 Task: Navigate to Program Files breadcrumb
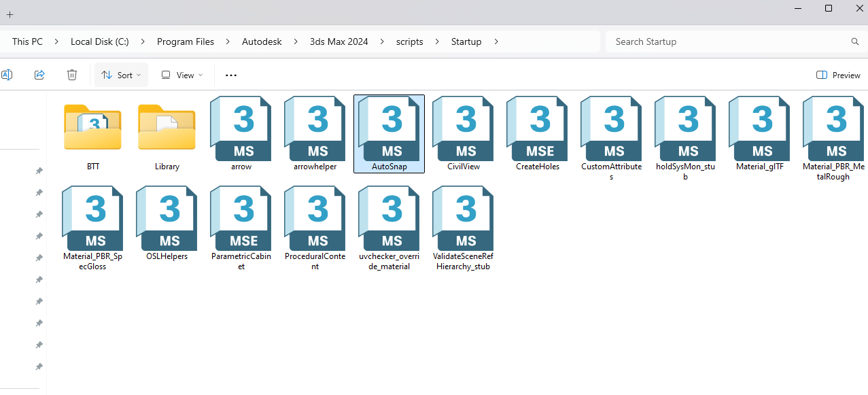click(186, 41)
